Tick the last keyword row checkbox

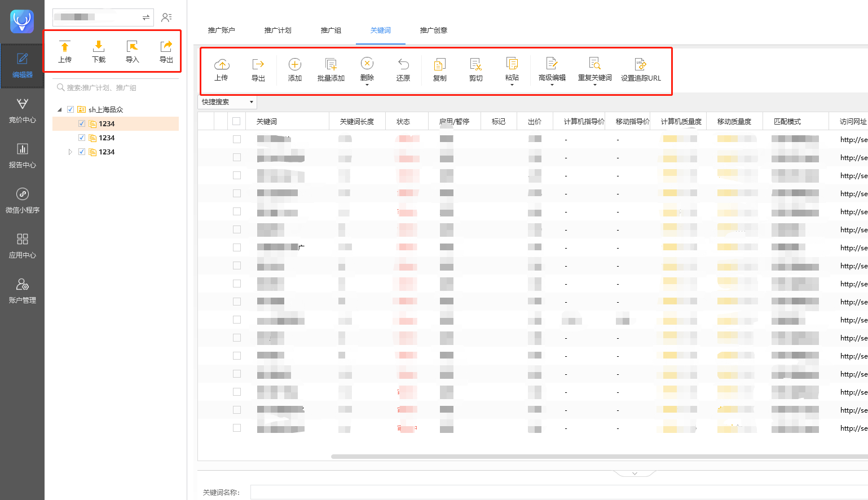click(237, 428)
